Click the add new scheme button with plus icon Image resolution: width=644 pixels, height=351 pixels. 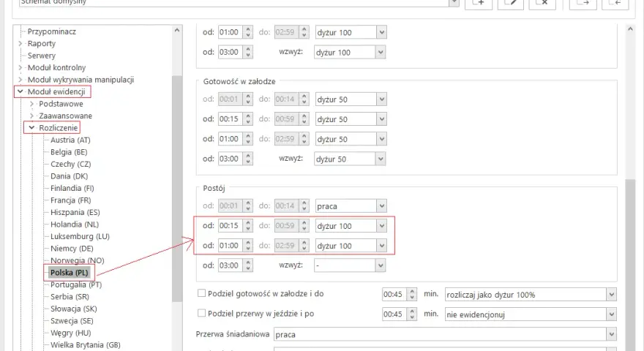tap(479, 3)
